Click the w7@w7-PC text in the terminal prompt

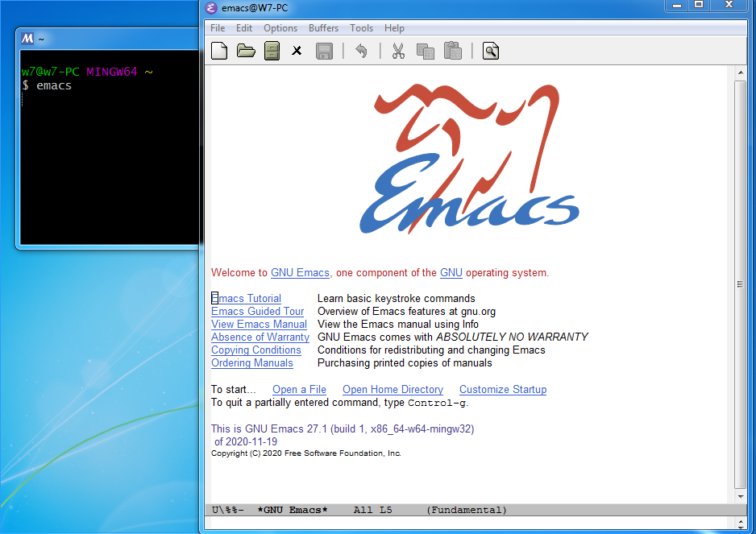click(x=51, y=72)
